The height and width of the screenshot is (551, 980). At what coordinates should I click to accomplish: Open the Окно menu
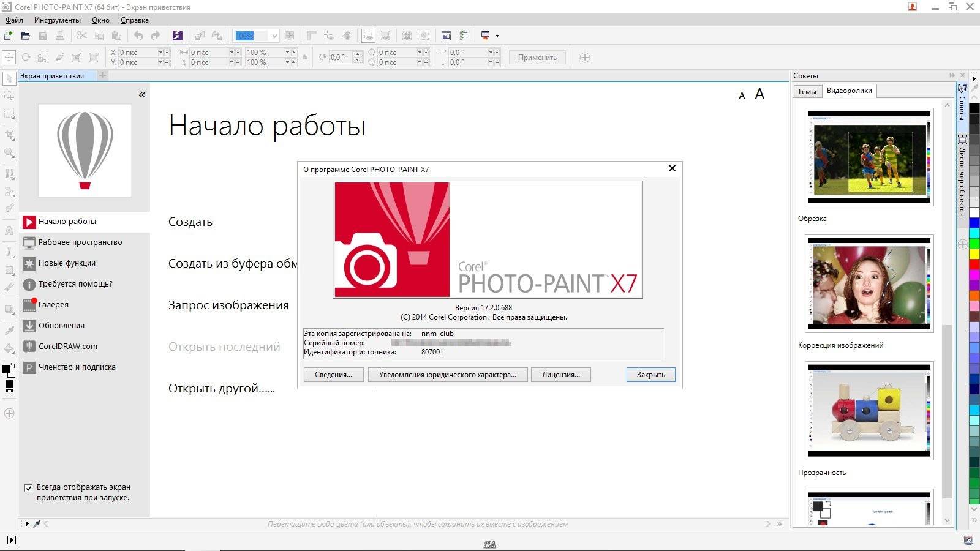pos(100,20)
